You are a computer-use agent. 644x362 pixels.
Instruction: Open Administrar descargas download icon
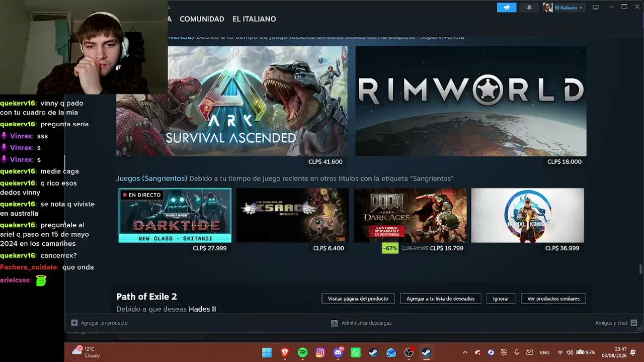(334, 323)
